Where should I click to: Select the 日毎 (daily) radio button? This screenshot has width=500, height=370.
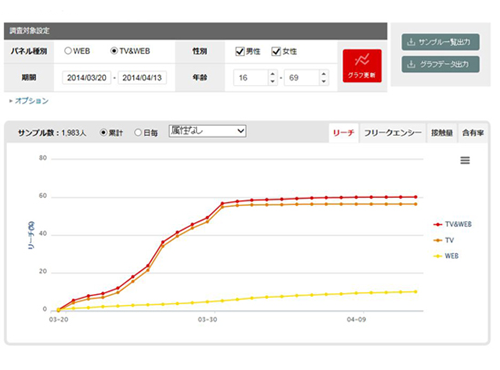coord(138,133)
